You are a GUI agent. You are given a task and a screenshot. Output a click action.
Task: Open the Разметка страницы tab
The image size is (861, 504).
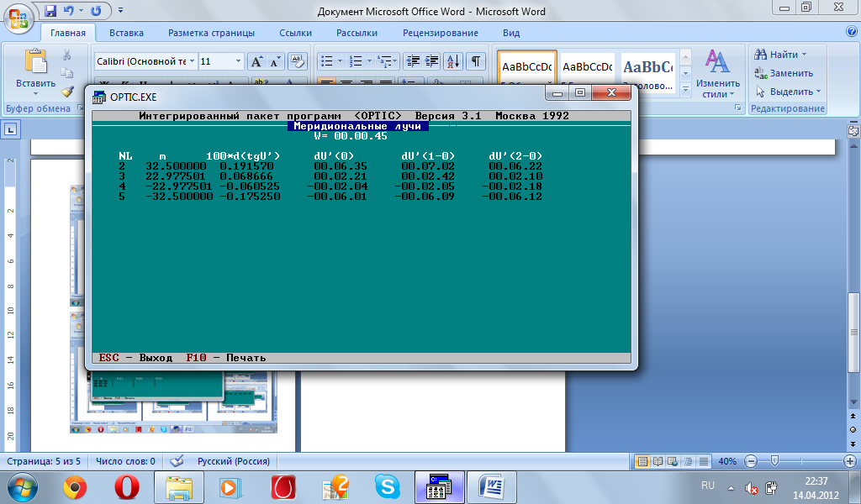211,33
